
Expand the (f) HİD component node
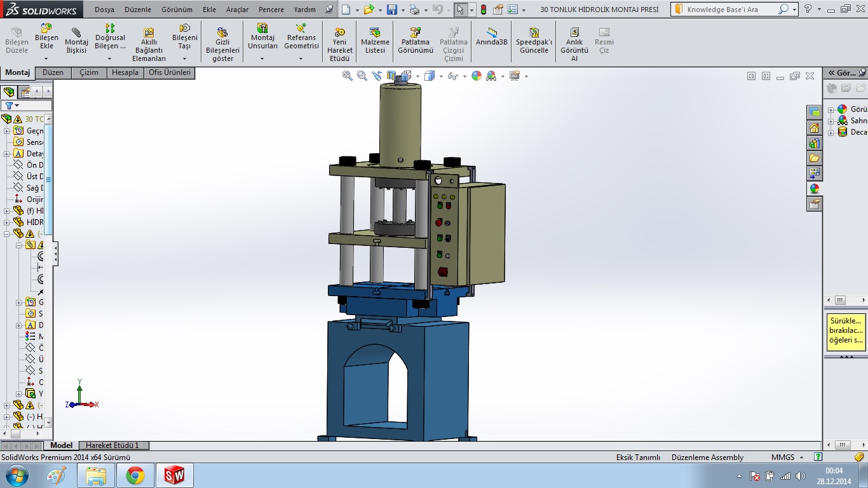pos(7,211)
